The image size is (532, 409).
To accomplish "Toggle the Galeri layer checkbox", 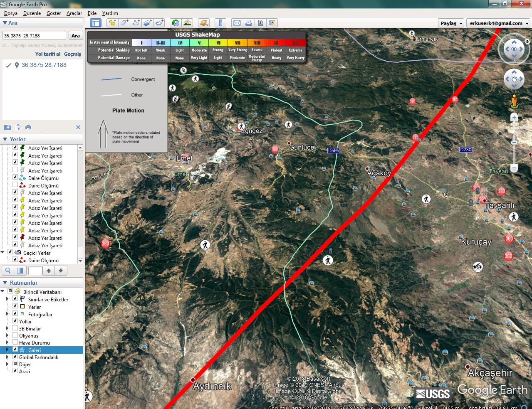I will coord(15,350).
